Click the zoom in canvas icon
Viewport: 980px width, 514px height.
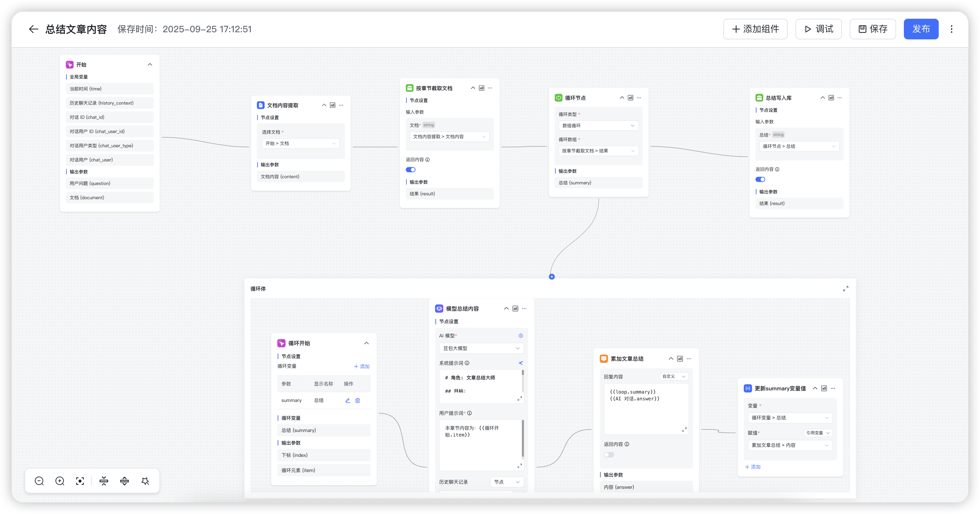click(x=60, y=481)
